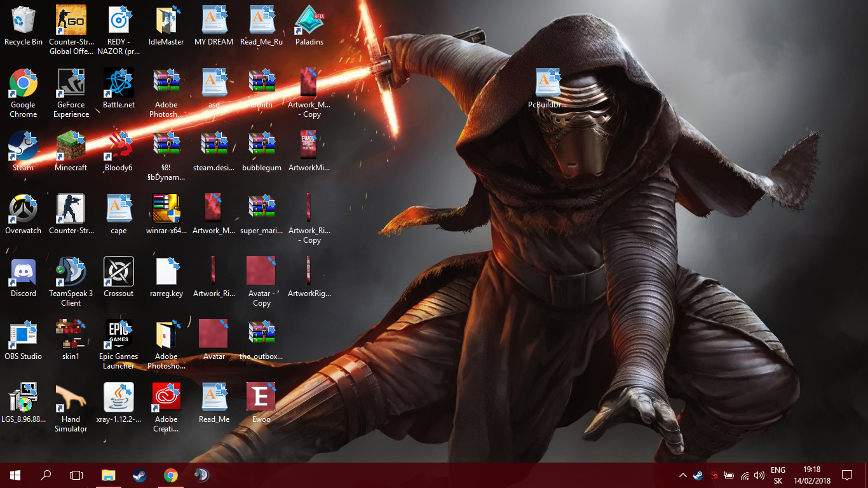Open the volume control in system tray
This screenshot has width=868, height=488.
pyautogui.click(x=759, y=475)
